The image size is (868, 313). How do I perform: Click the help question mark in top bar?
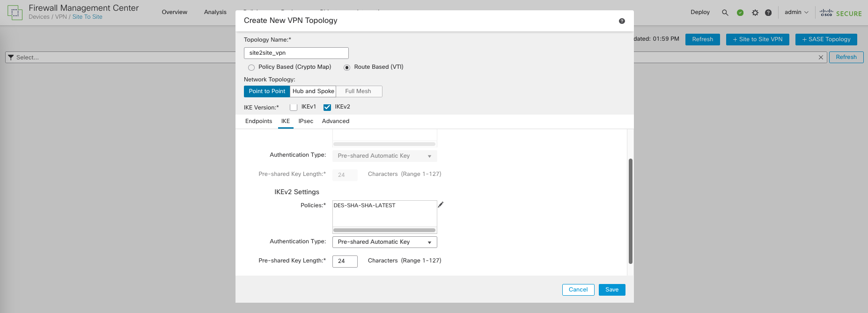click(x=768, y=13)
